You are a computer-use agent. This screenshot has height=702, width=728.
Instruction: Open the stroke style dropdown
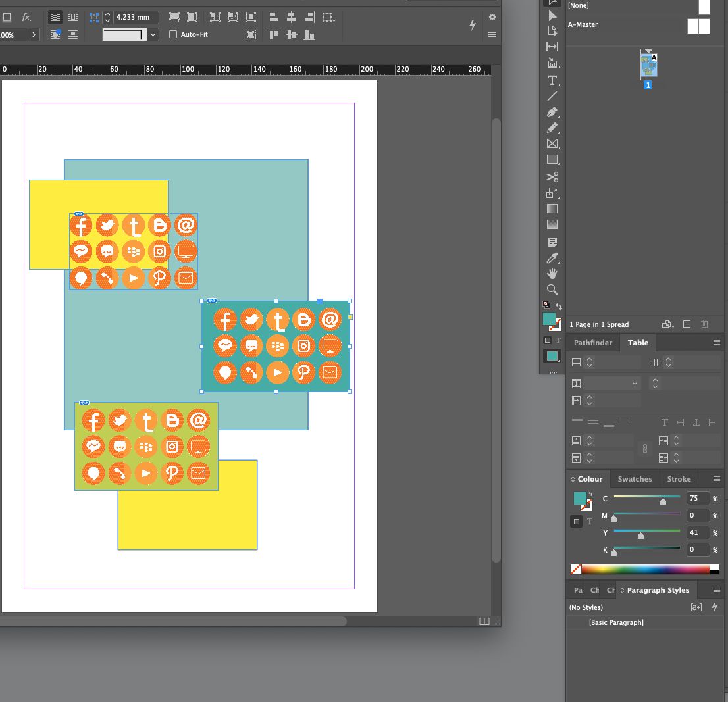(153, 34)
